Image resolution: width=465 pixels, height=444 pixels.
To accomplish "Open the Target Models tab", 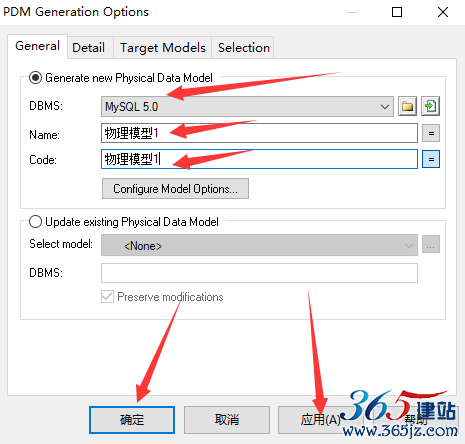I will click(163, 47).
